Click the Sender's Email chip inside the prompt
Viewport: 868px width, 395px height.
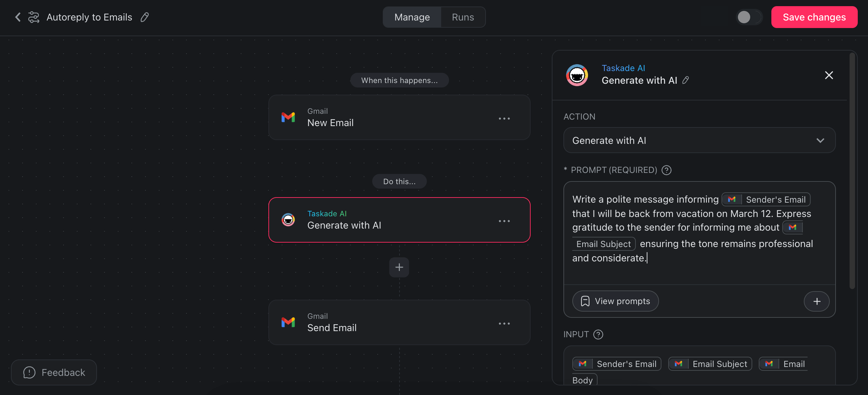click(x=766, y=199)
